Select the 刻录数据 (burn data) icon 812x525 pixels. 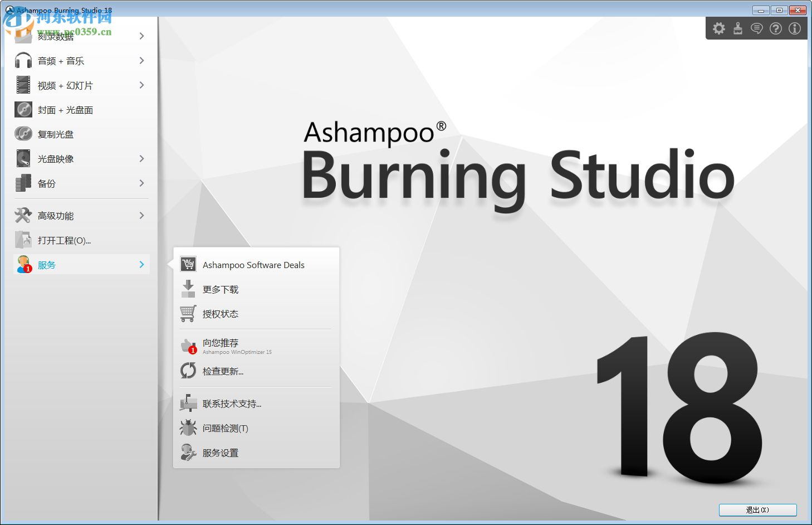click(23, 36)
